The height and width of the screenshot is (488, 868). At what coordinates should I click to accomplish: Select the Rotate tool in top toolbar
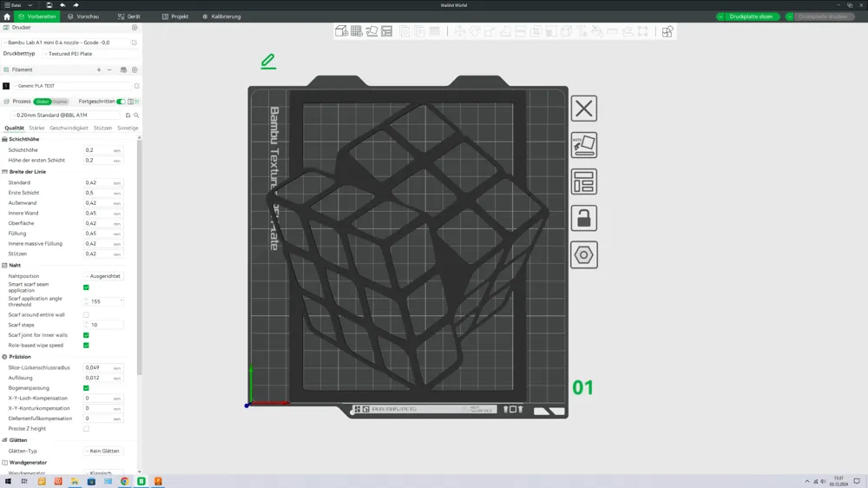click(x=475, y=31)
